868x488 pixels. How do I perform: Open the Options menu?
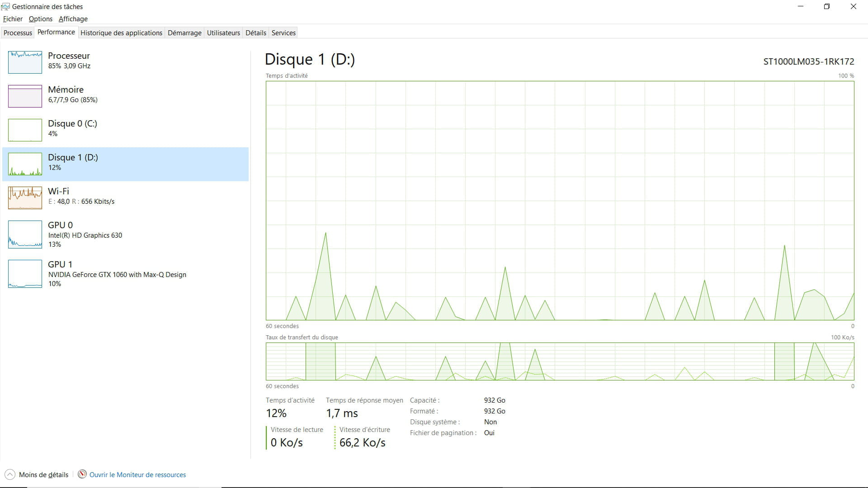40,19
